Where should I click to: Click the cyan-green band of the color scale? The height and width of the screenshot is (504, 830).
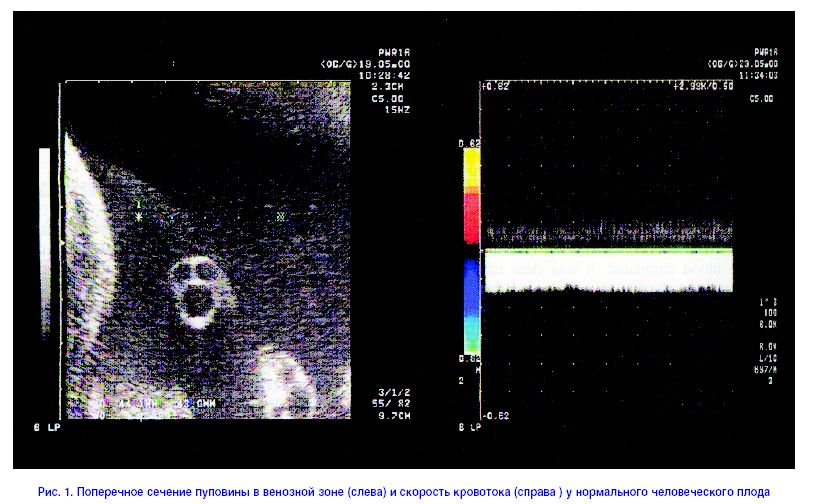coord(470,330)
